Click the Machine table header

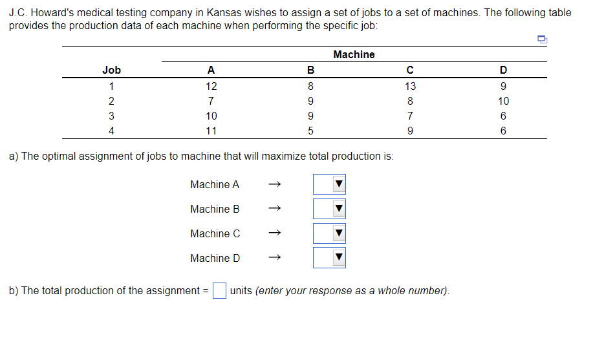[354, 55]
